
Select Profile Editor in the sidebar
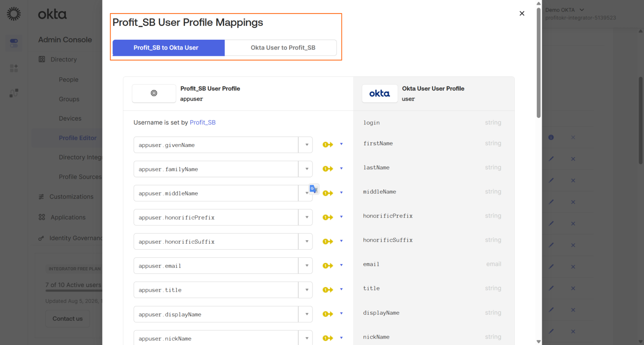coord(78,138)
